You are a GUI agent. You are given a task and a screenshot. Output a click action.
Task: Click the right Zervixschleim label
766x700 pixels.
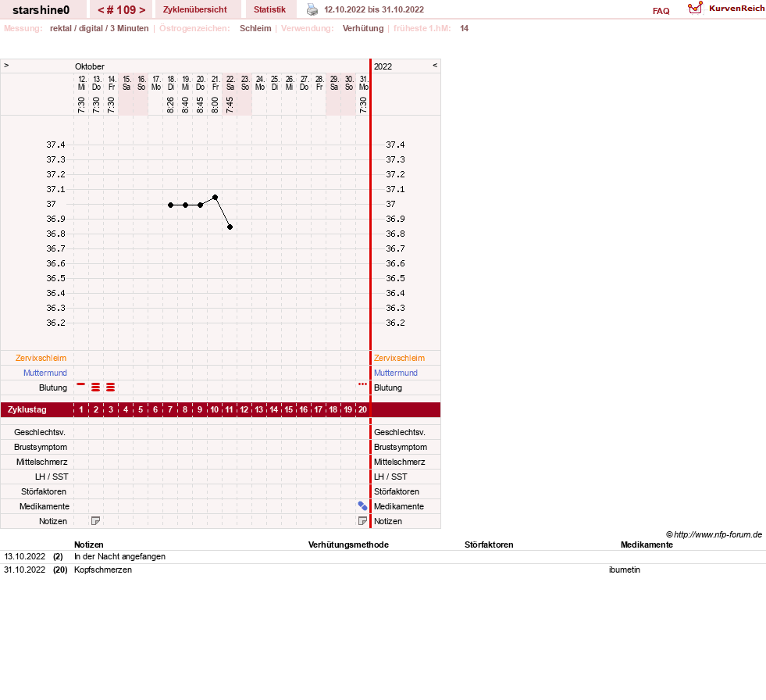click(399, 358)
